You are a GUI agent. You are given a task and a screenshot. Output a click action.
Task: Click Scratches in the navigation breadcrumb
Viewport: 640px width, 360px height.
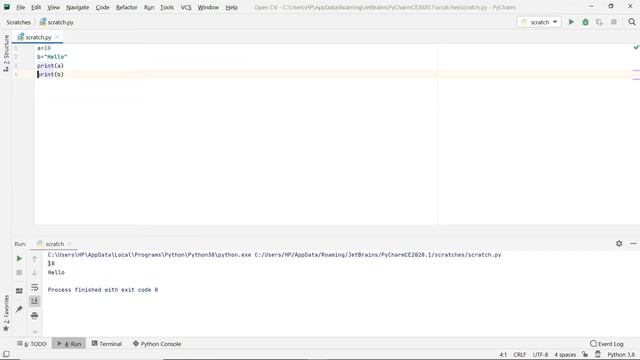18,22
